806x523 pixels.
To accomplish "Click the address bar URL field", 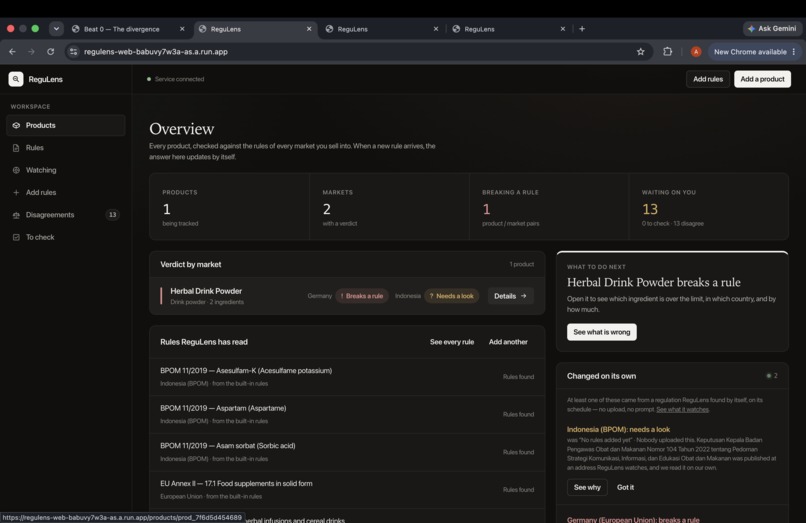I will (x=358, y=52).
